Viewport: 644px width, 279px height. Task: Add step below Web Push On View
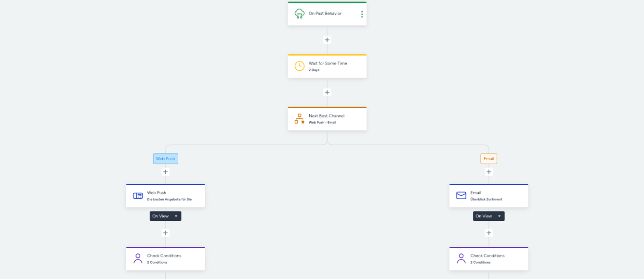(165, 233)
